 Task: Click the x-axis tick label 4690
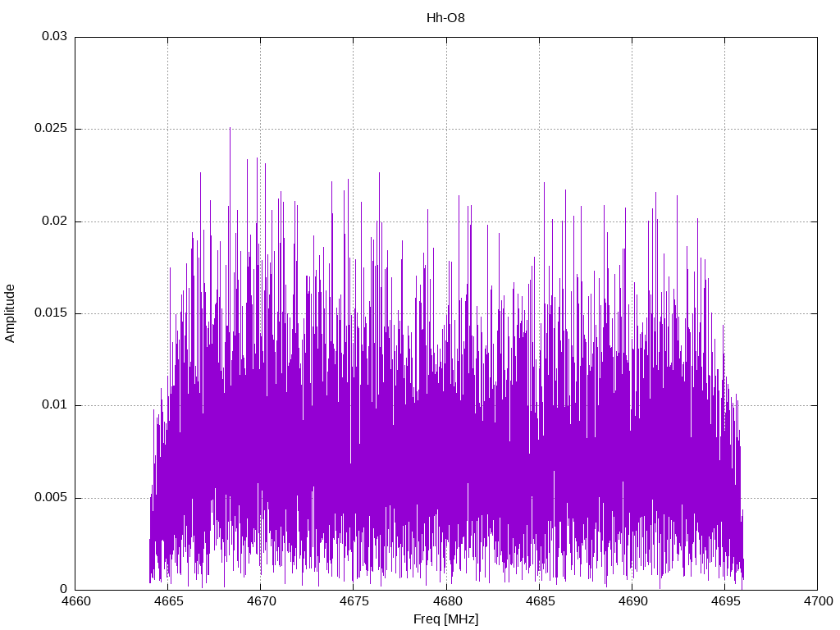click(x=632, y=601)
